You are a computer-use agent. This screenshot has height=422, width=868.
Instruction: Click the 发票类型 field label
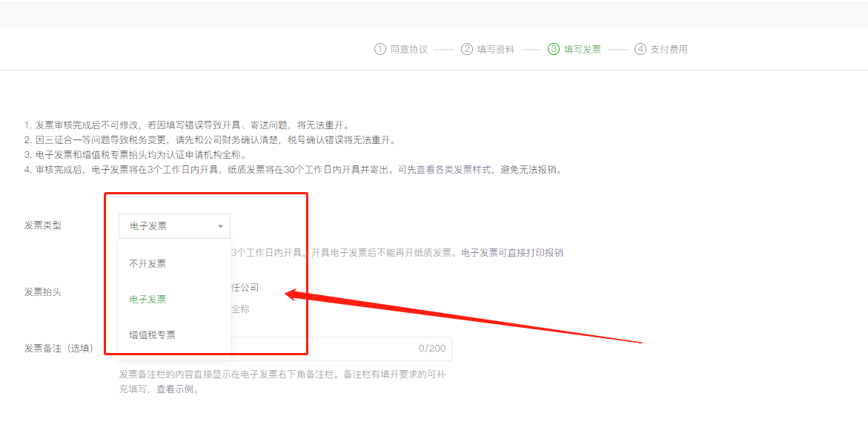tap(43, 225)
